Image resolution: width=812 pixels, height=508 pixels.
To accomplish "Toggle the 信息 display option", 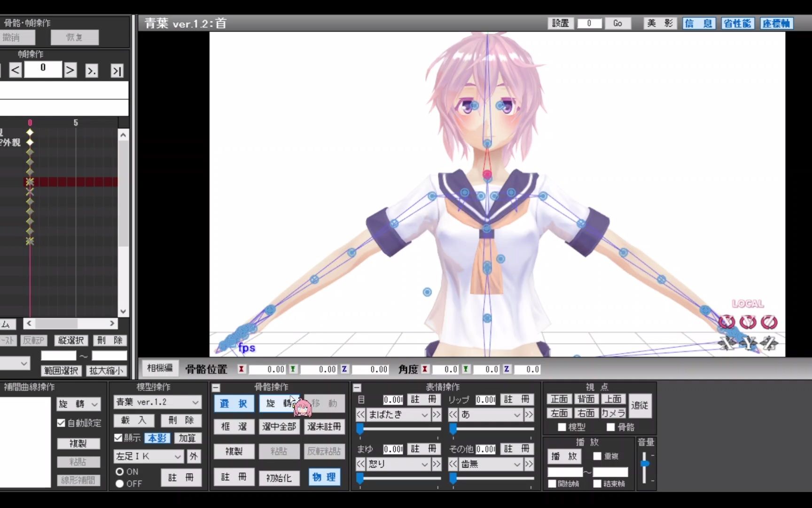I will click(x=699, y=24).
